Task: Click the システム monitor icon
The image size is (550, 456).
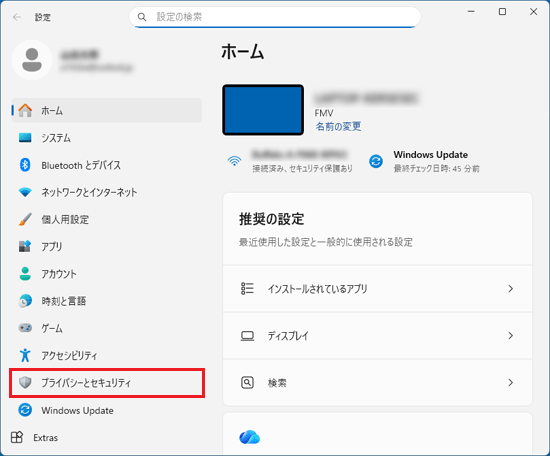Action: (x=25, y=138)
